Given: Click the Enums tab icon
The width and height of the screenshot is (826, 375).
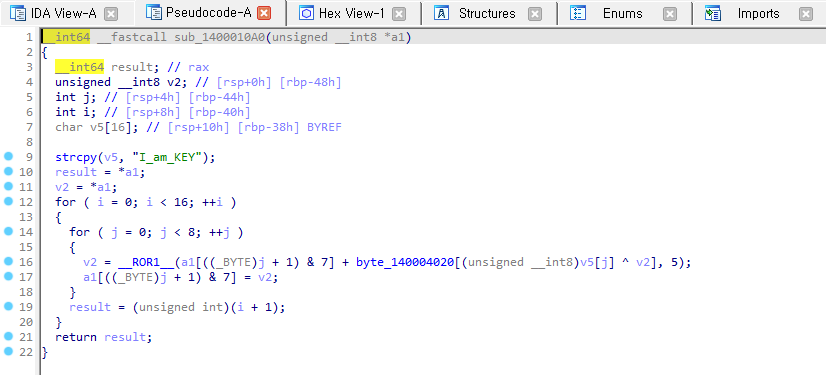Looking at the screenshot, I should click(578, 13).
